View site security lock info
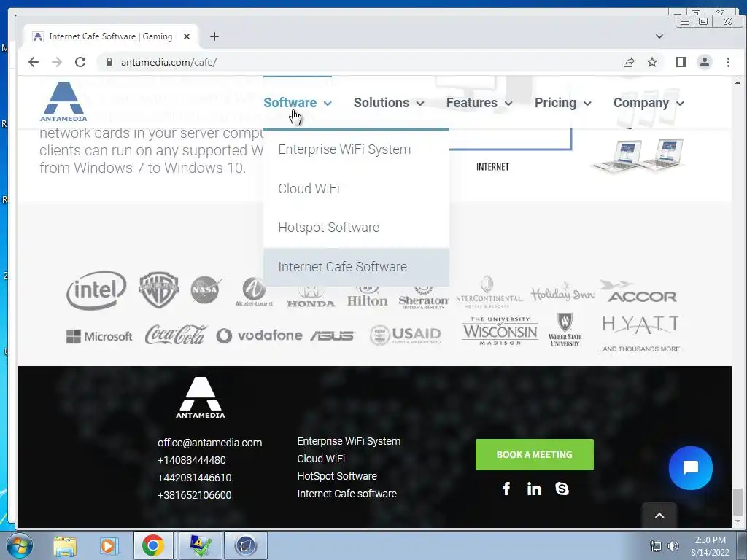This screenshot has width=747, height=560. click(109, 62)
